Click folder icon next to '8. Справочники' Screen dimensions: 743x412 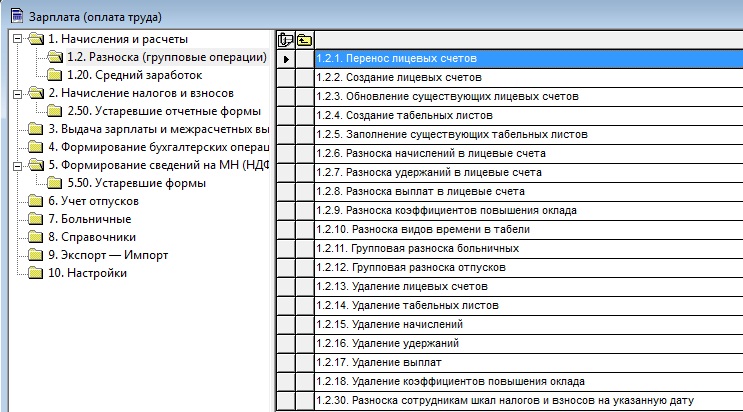click(37, 237)
